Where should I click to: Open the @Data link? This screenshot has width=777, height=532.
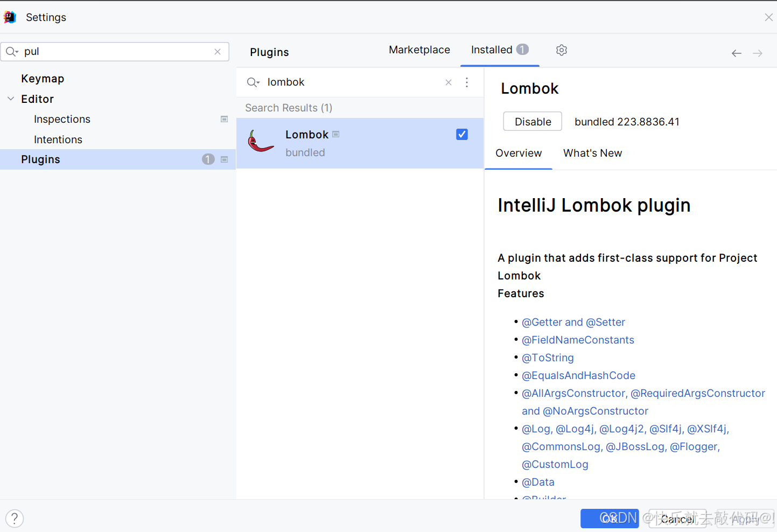(x=538, y=482)
